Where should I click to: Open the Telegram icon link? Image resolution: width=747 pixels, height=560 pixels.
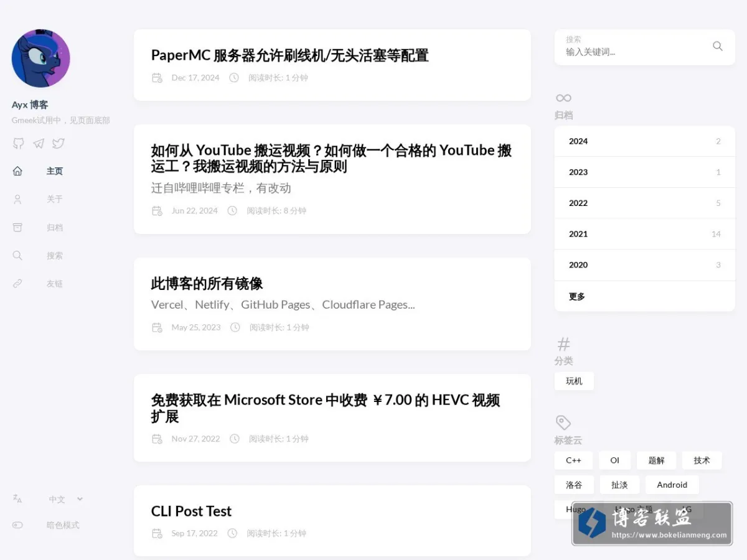click(39, 144)
